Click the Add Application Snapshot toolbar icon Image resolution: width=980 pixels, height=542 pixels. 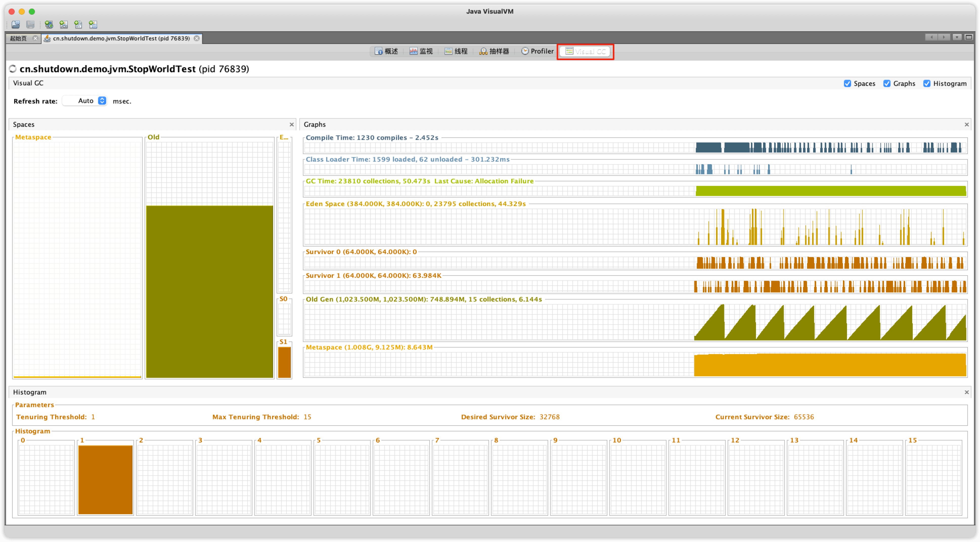coord(93,25)
